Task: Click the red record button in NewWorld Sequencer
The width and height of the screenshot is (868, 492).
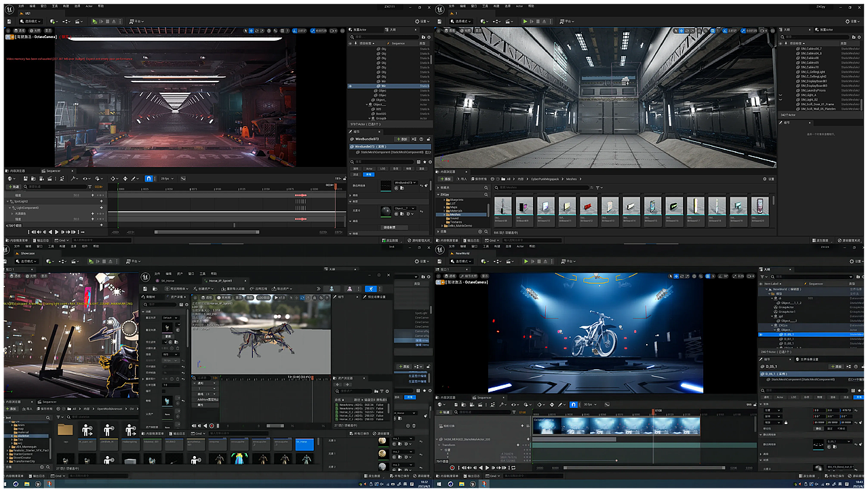Action: pos(452,468)
